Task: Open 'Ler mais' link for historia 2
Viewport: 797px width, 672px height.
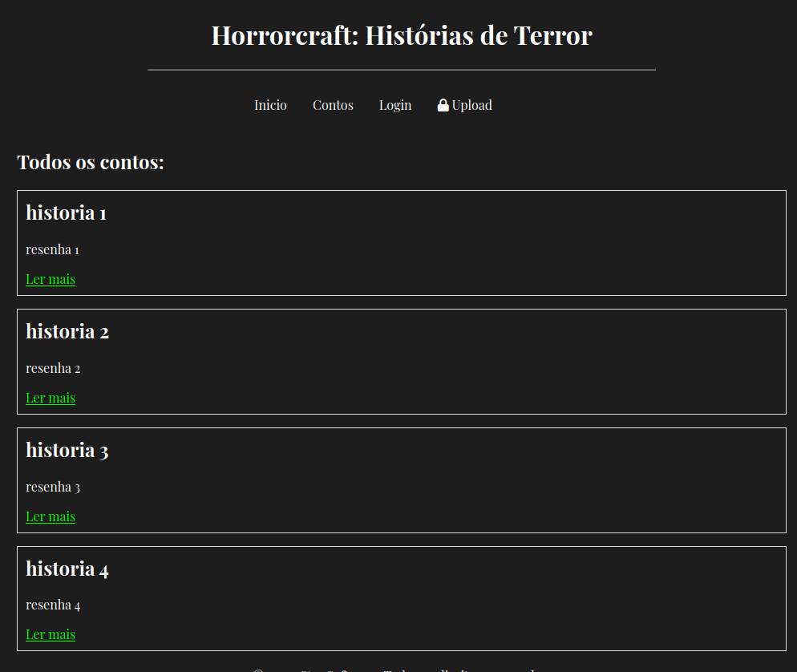Action: [51, 398]
